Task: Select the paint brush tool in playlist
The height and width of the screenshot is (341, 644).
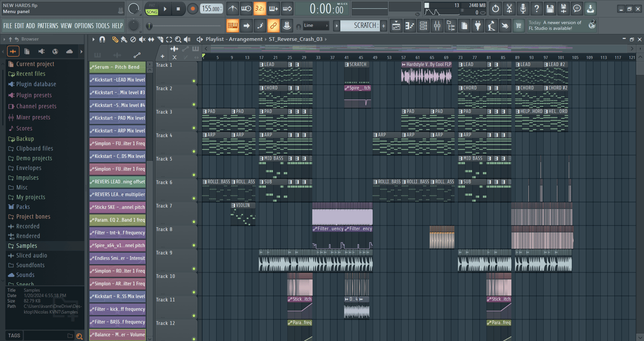Action: tap(124, 39)
